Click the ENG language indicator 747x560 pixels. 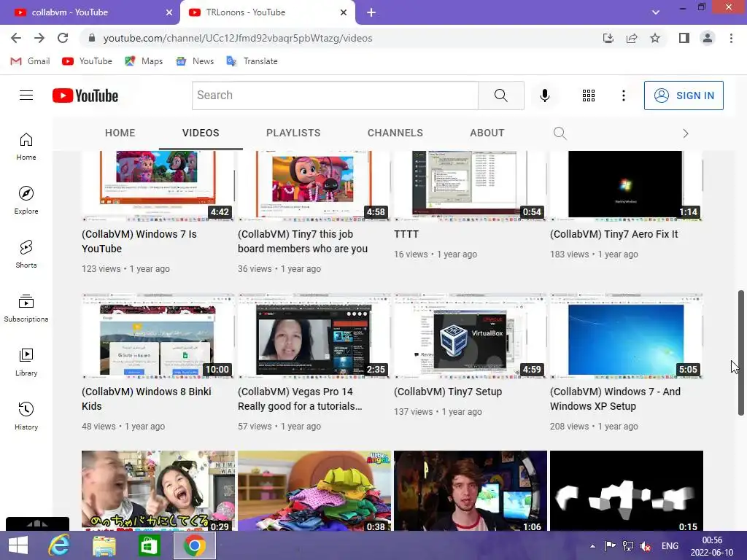pyautogui.click(x=670, y=546)
